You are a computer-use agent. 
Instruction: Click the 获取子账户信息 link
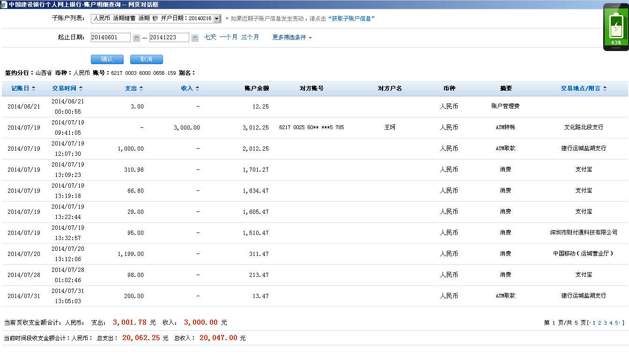coord(353,19)
